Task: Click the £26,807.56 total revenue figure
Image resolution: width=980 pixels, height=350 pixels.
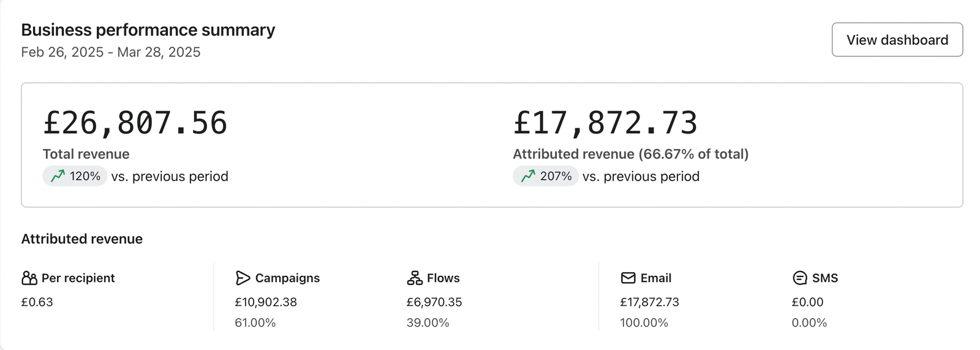Action: [x=135, y=123]
